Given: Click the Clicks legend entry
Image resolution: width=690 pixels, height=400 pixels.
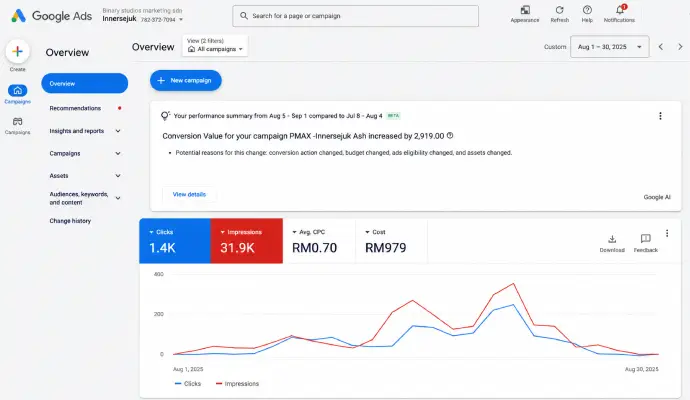Looking at the screenshot, I should click(x=188, y=384).
